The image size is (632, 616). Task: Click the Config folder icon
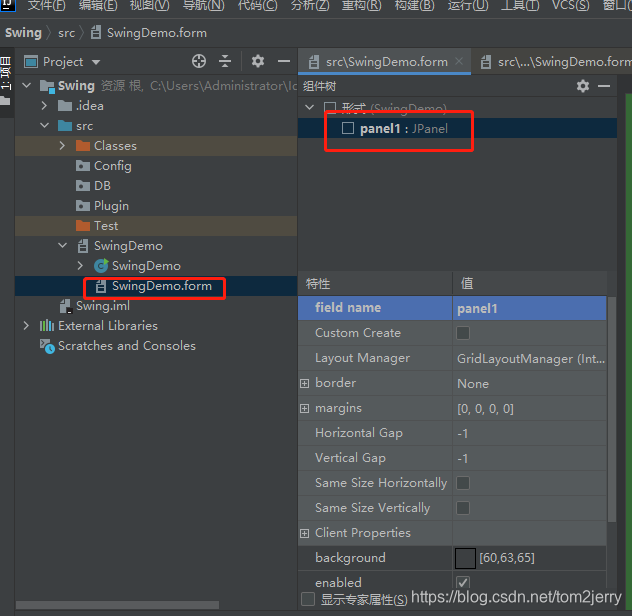pos(83,166)
